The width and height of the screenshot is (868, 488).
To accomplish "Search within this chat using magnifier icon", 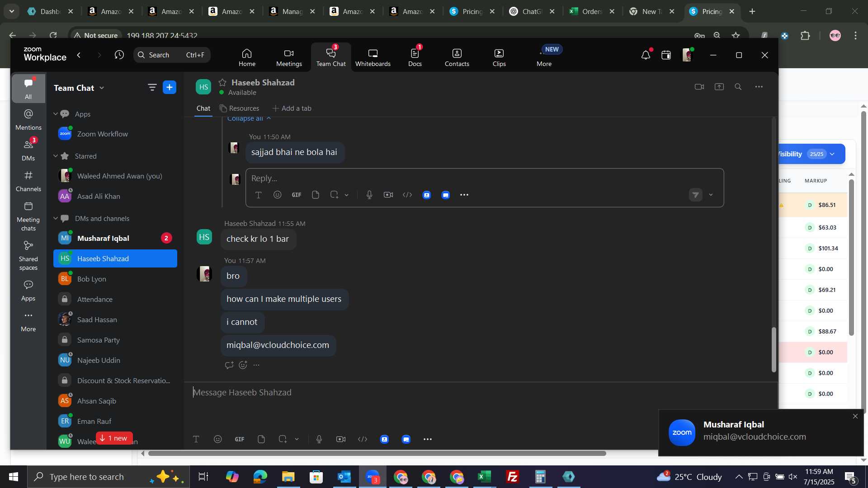I will (738, 87).
